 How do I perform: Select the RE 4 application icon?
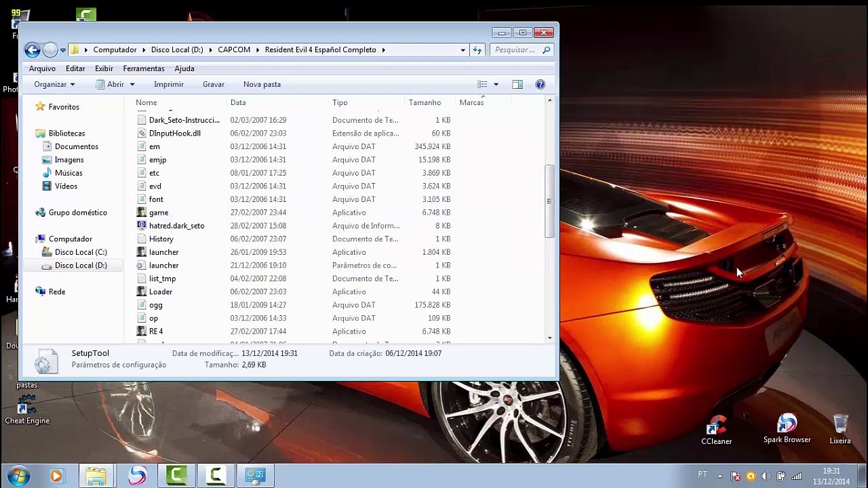141,331
